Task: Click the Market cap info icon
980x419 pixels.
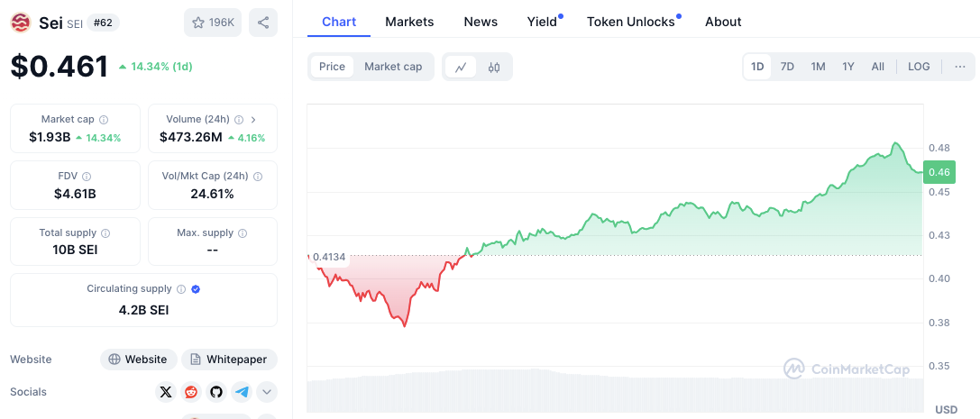Action: [x=104, y=119]
